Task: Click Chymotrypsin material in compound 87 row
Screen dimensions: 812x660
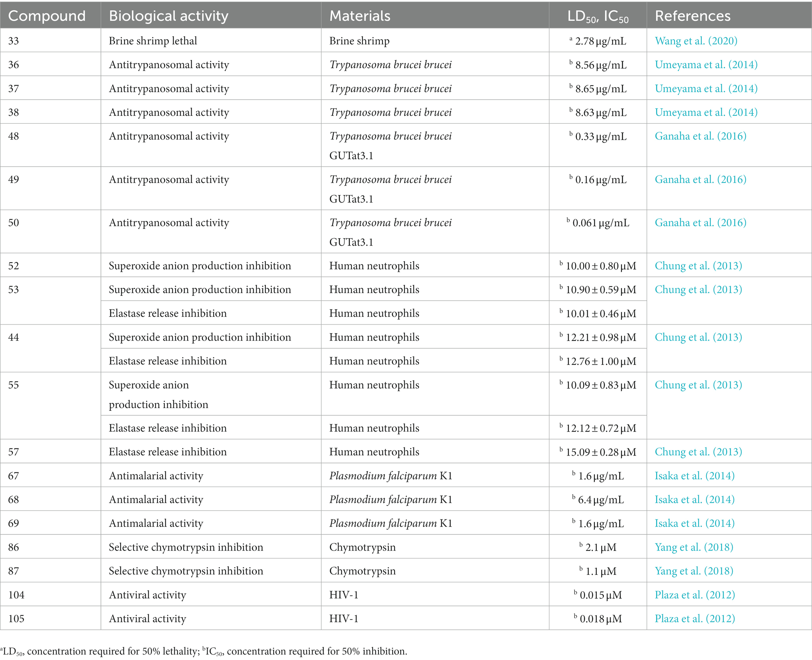Action: point(362,571)
